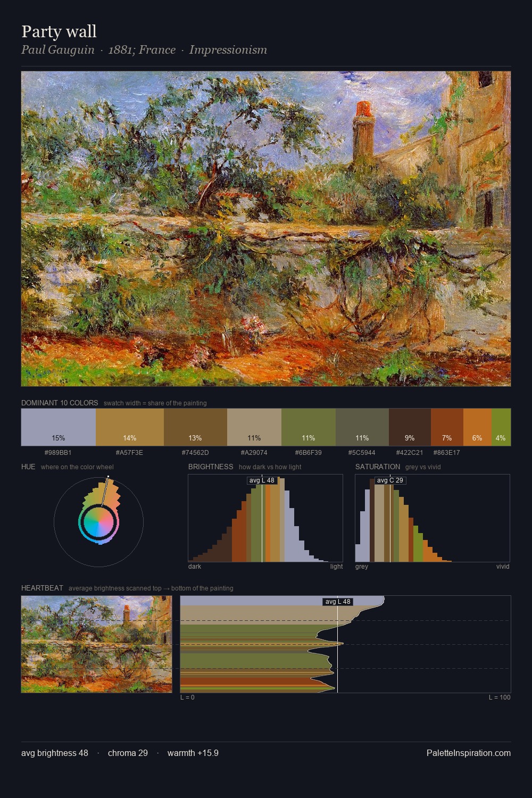Click the hex code #5C5944 label
This screenshot has width=532, height=798.
tap(362, 453)
